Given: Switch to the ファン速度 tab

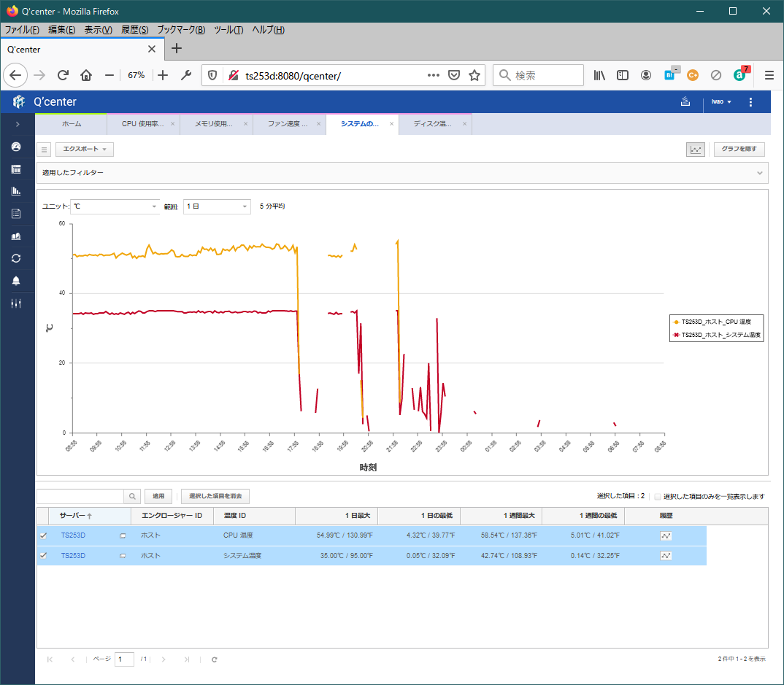Looking at the screenshot, I should [x=288, y=124].
